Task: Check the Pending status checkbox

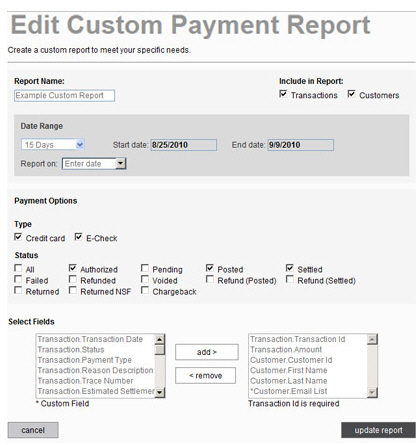Action: [x=145, y=268]
